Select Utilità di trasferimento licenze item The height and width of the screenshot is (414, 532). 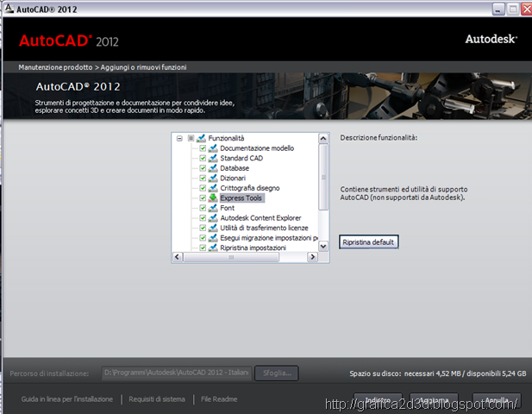[x=264, y=228]
